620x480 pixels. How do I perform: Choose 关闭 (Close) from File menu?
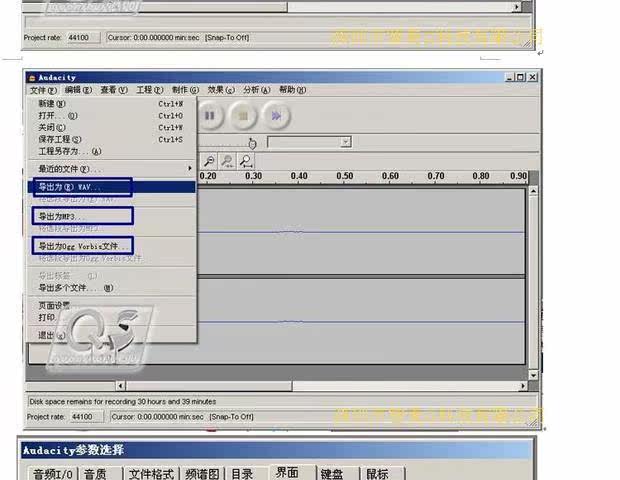[x=112, y=128]
